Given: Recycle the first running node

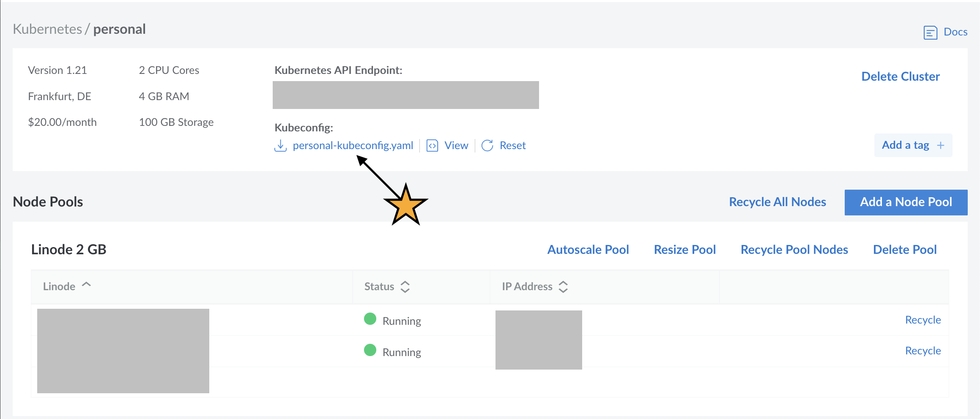Looking at the screenshot, I should 923,320.
